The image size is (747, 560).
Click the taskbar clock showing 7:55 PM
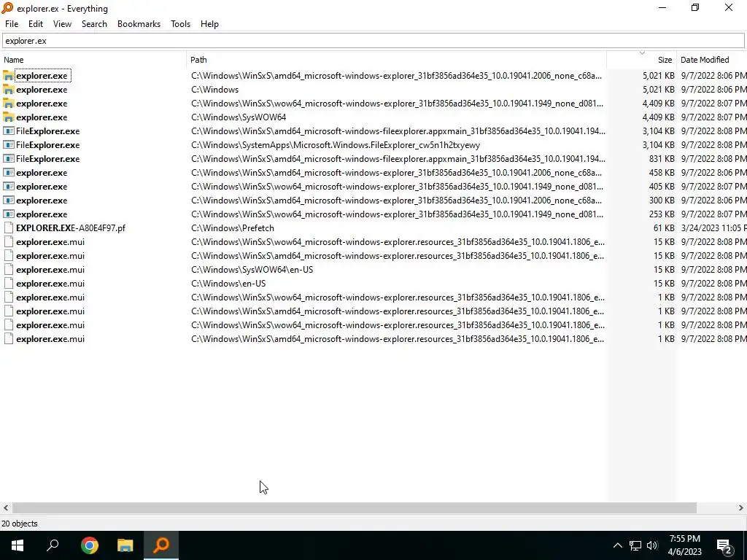tap(684, 545)
